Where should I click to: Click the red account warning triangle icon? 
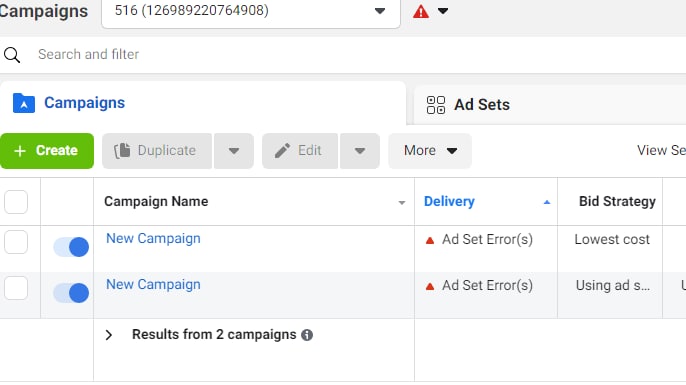[x=421, y=11]
